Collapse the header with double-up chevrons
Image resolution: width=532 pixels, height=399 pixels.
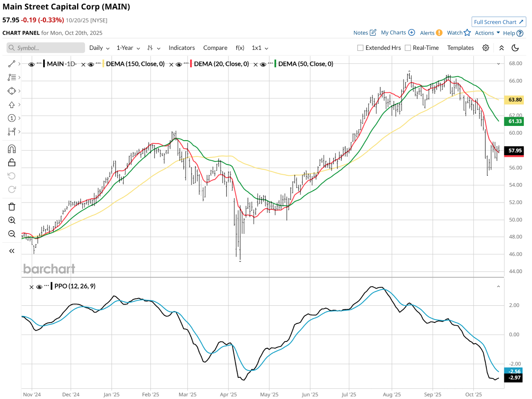tap(502, 48)
